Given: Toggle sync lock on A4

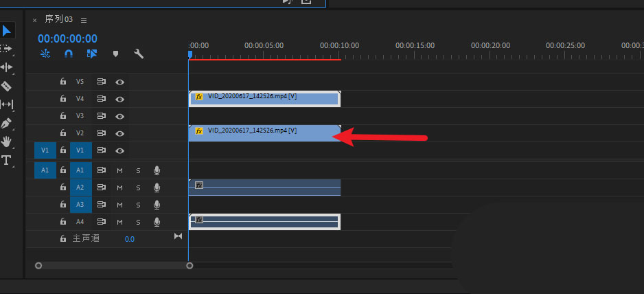Looking at the screenshot, I should pos(102,223).
